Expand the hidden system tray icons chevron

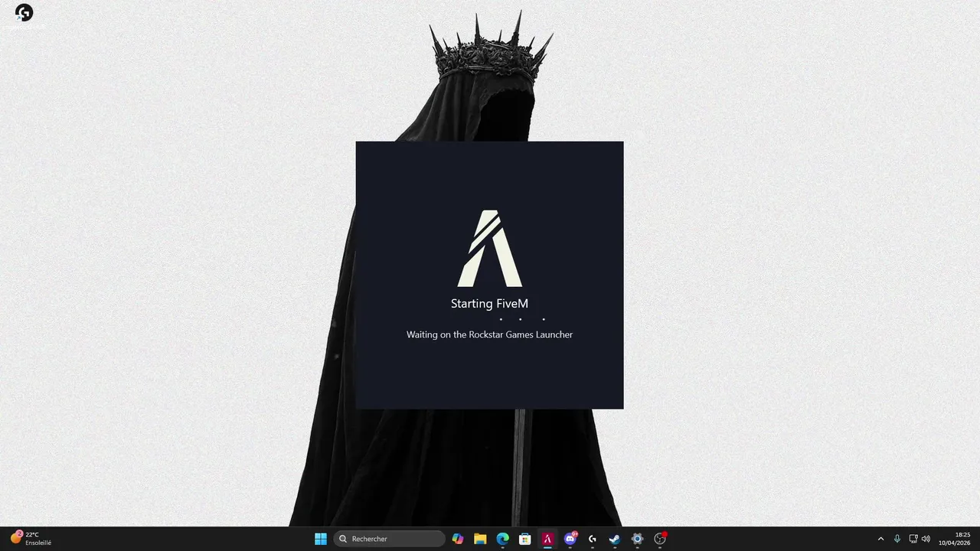[880, 539]
